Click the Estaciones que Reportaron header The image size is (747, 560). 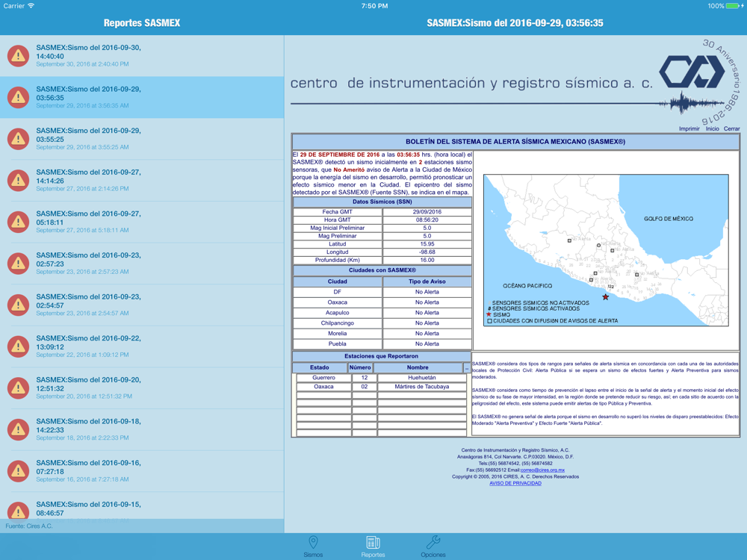[x=381, y=356]
